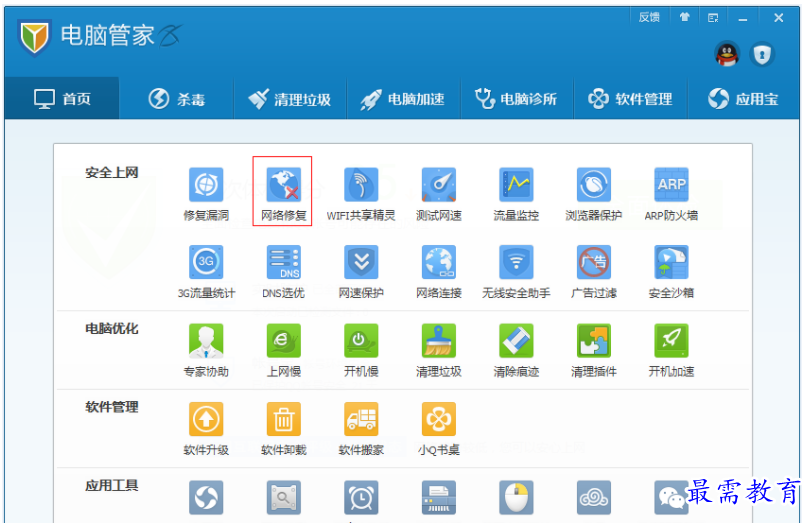Screen dimensions: 809x523
Task: Open 流量监控 traffic monitor
Action: [516, 194]
